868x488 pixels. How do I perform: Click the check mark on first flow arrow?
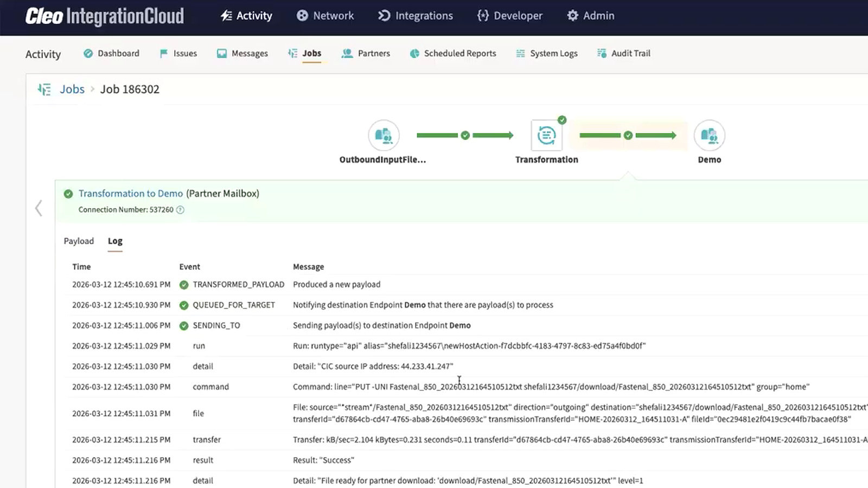(x=465, y=135)
